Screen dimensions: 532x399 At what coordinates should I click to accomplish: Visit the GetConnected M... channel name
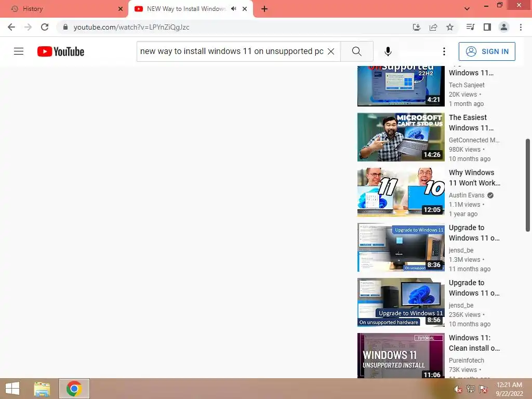(474, 140)
